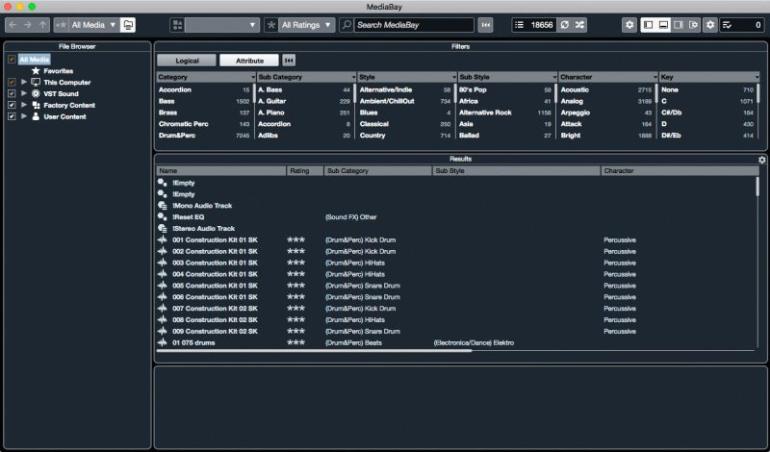Viewport: 770px width, 452px height.
Task: Sort results by Sub Category column header
Action: coord(378,171)
